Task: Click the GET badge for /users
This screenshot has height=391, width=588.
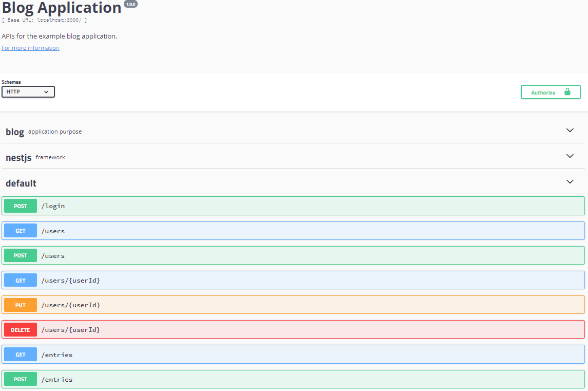Action: point(21,231)
